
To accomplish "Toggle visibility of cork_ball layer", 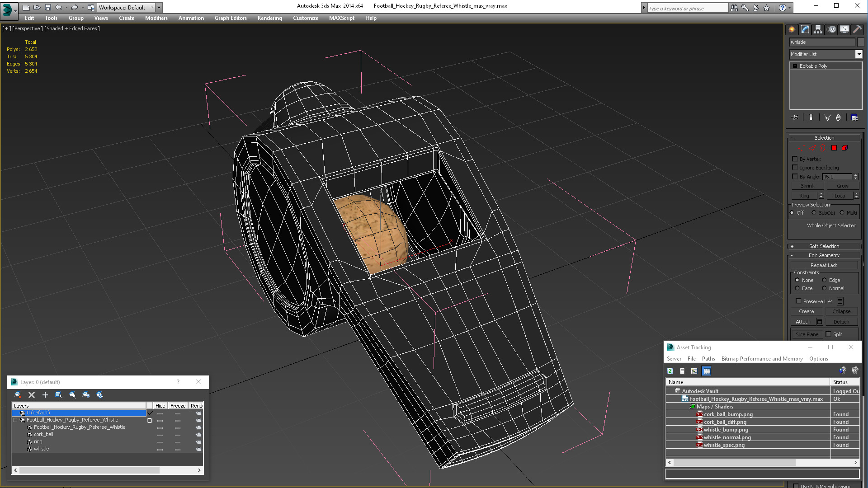I will pos(160,434).
